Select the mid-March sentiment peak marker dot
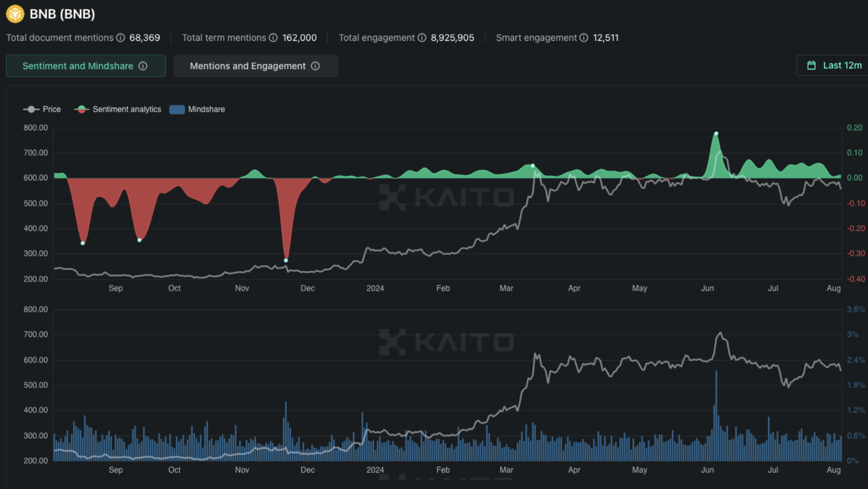Screen dimensions: 868x489 click(x=533, y=165)
